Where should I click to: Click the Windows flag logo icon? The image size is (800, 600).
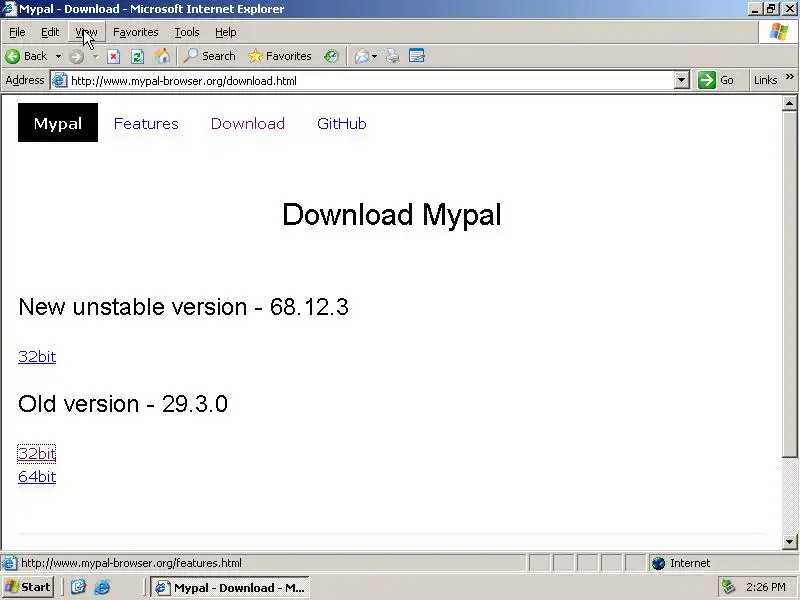click(779, 32)
